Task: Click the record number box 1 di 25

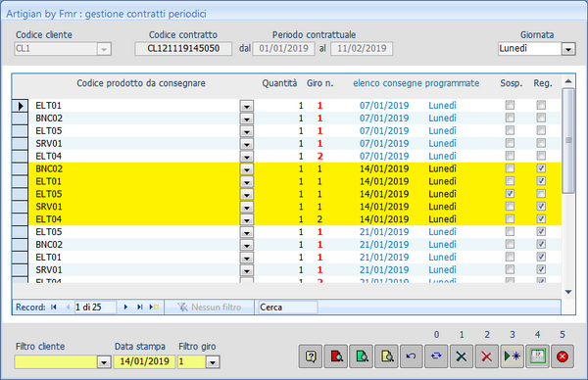Action: pos(95,308)
